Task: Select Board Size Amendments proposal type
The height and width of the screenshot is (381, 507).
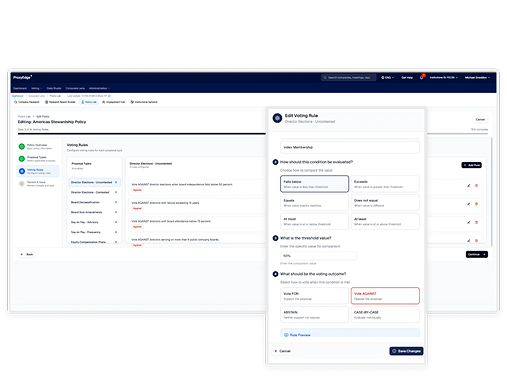Action: 94,212
